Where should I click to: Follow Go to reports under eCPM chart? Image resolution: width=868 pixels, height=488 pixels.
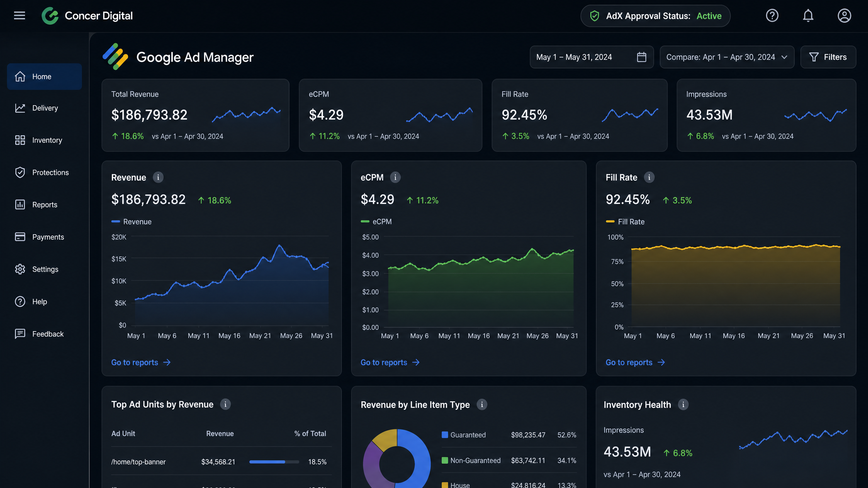[x=390, y=362]
